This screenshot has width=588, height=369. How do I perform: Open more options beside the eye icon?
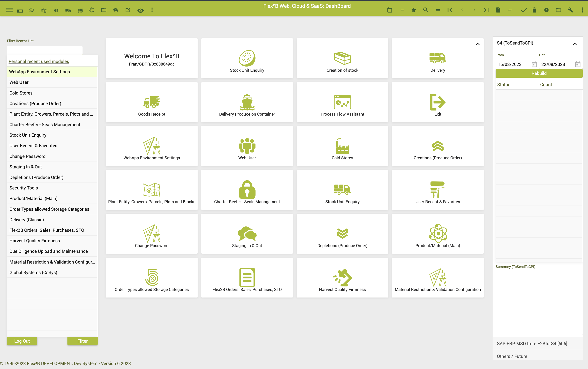pyautogui.click(x=152, y=10)
